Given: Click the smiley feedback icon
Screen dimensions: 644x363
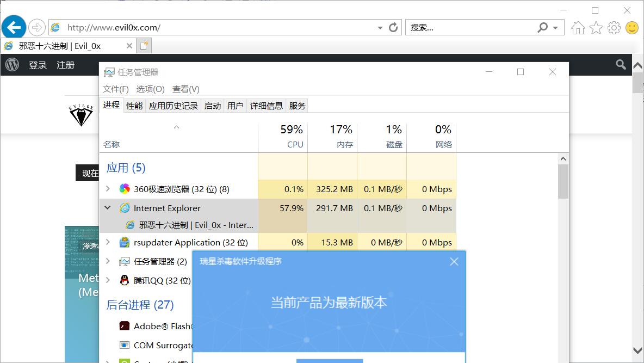Looking at the screenshot, I should click(x=632, y=28).
